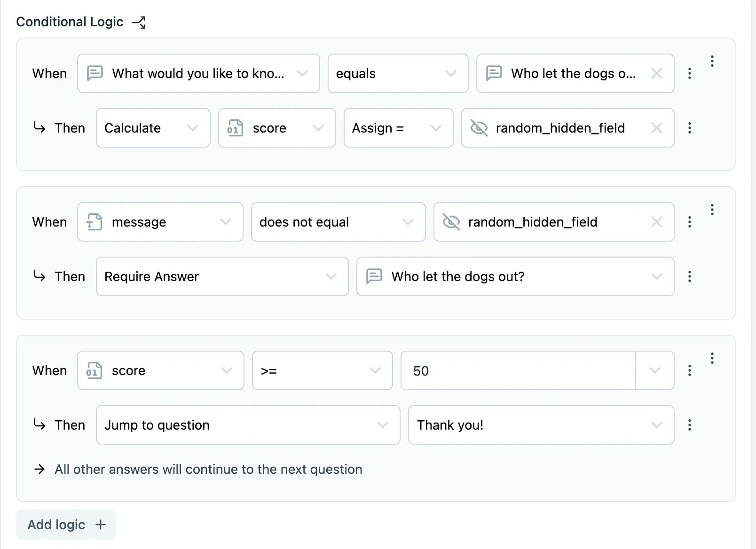Open the 'equals' operator dropdown
756x549 pixels.
398,73
